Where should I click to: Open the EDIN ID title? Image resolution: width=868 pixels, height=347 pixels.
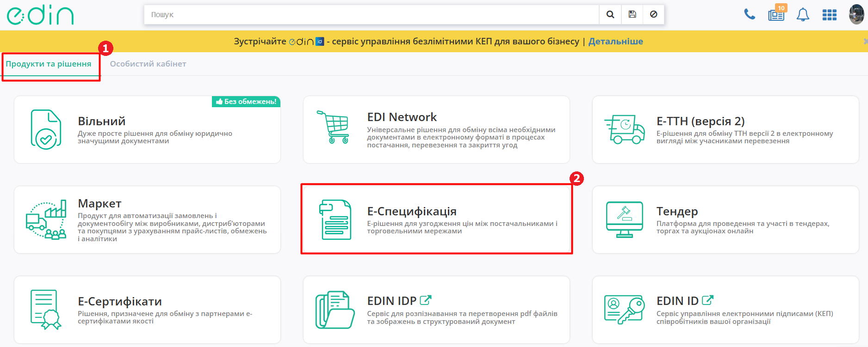[x=677, y=301]
